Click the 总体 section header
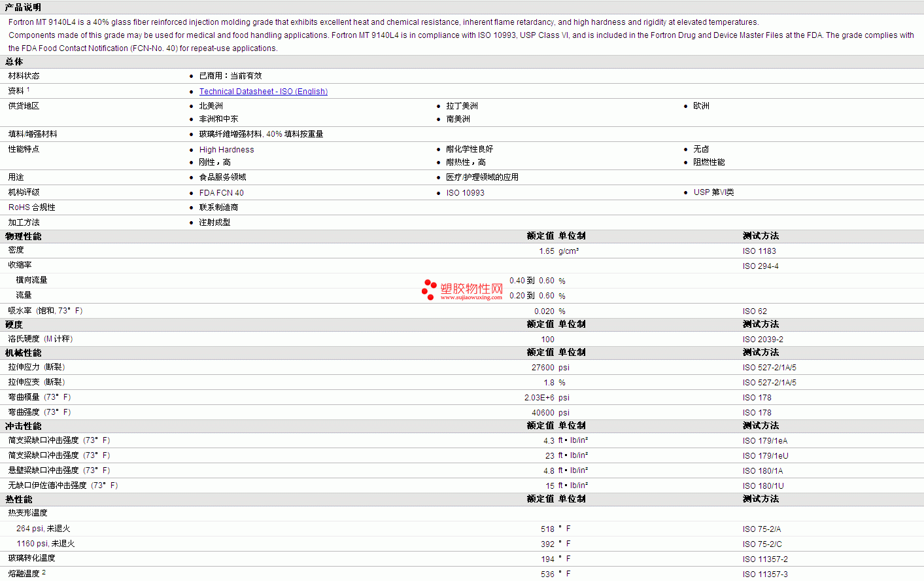This screenshot has height=581, width=924. click(x=14, y=62)
